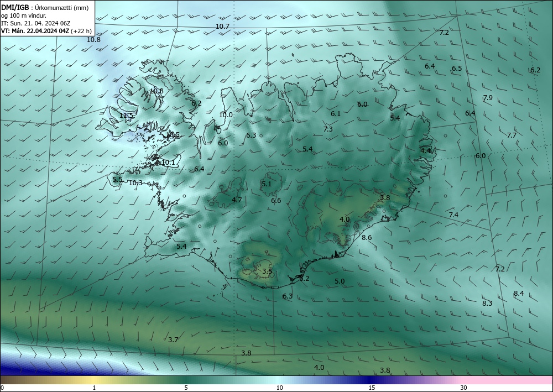Click the 3.5 value on Mýrdalsjökull
The width and height of the screenshot is (553, 392).
coord(267,271)
